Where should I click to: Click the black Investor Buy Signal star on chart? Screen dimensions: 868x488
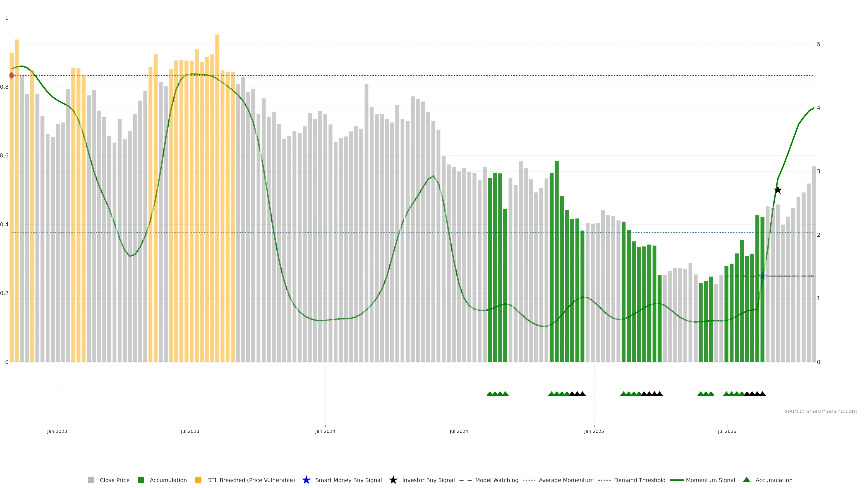click(777, 190)
